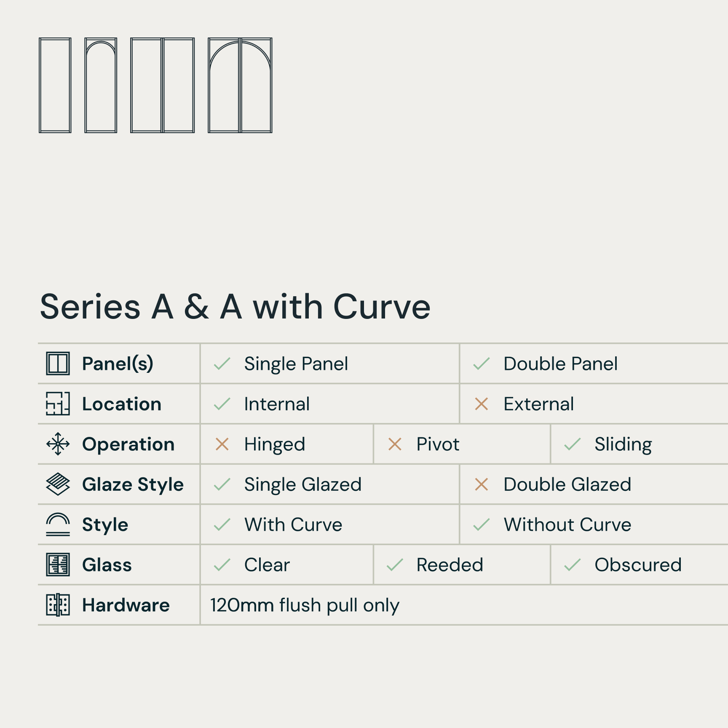Click the Style arch icon

[x=58, y=524]
